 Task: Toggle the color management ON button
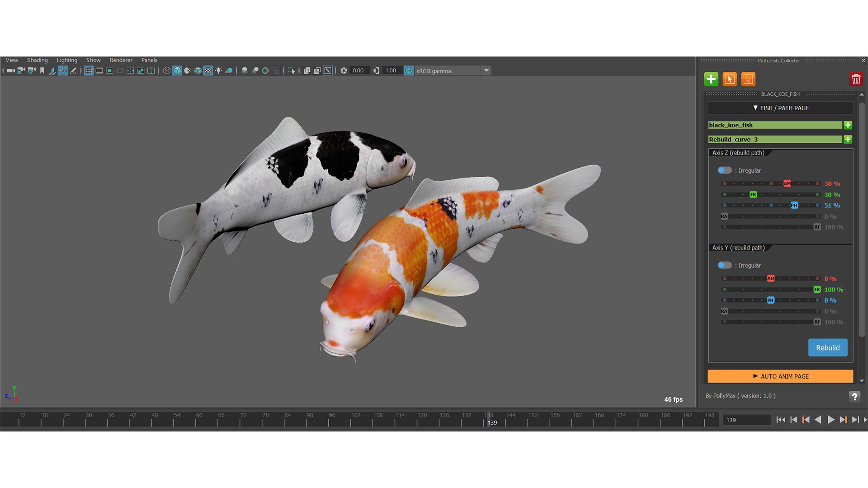coord(409,70)
